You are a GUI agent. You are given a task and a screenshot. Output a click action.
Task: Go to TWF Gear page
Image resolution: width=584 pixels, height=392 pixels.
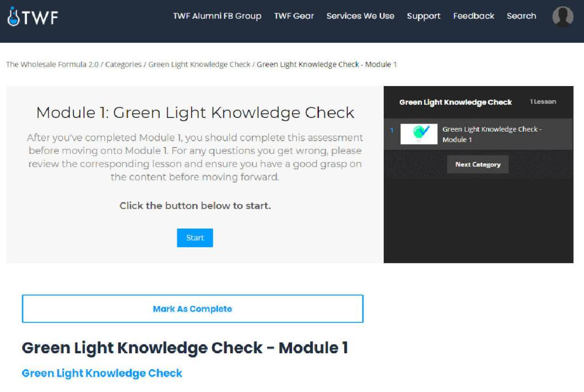(x=294, y=16)
